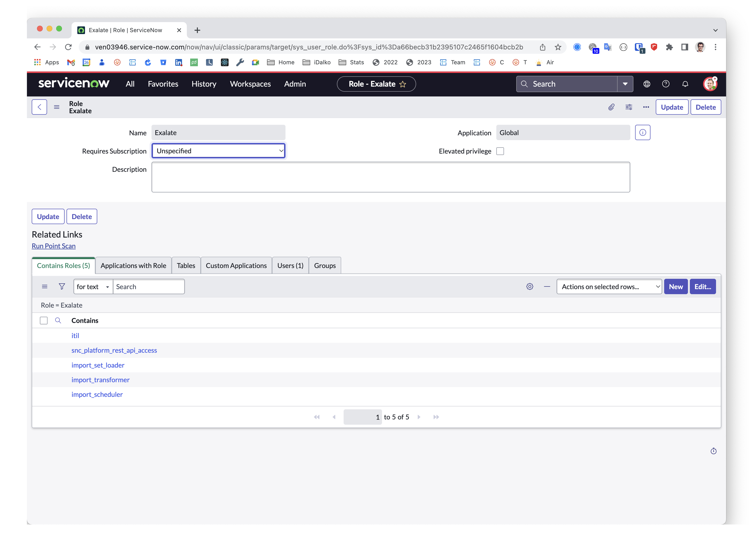Click the help question mark icon
The height and width of the screenshot is (560, 753).
[x=666, y=84]
